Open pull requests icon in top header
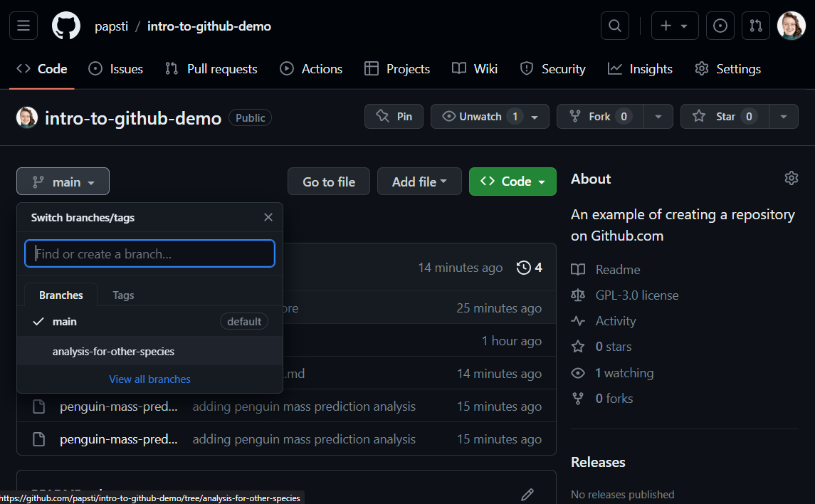The height and width of the screenshot is (504, 815). [x=755, y=26]
